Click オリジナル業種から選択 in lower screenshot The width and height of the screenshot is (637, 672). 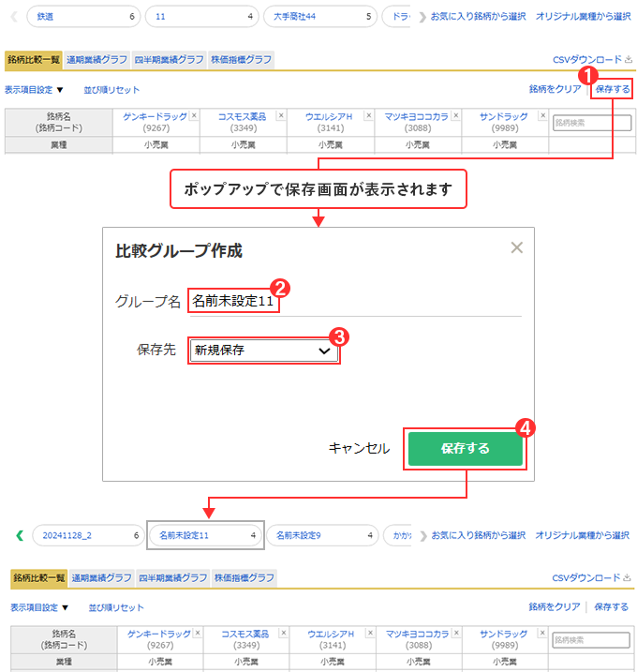point(582,535)
